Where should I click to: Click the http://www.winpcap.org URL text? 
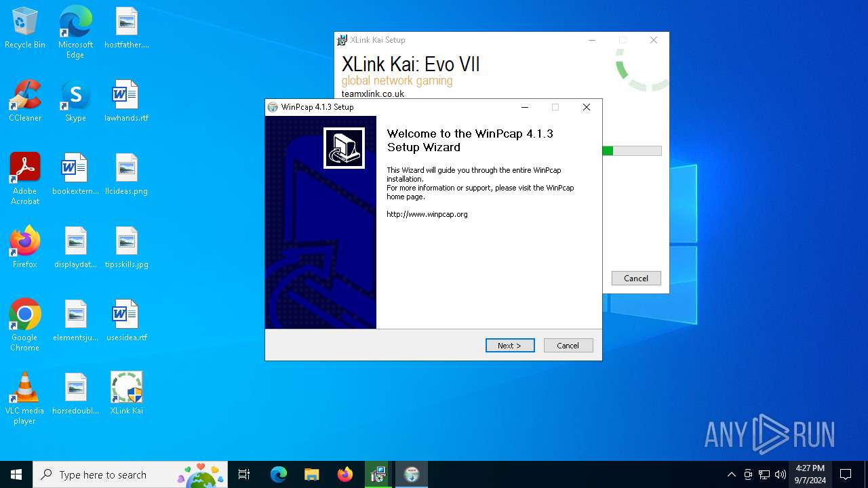point(427,214)
